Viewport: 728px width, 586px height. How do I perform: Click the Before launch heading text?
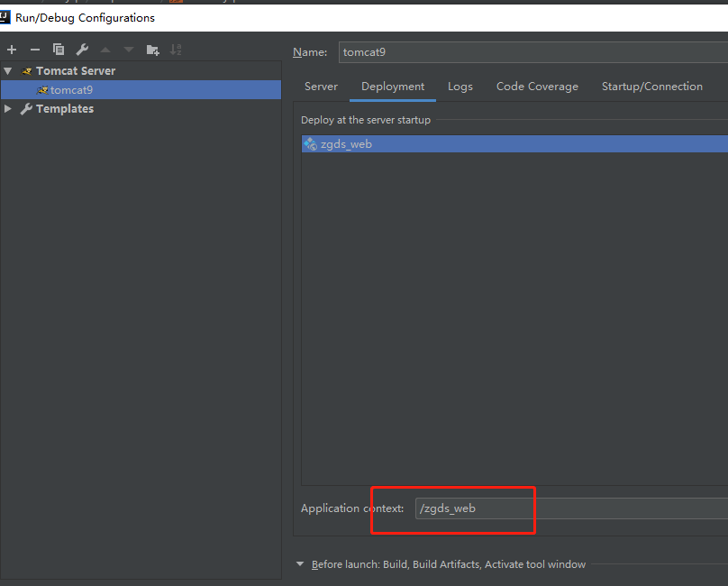[x=449, y=564]
